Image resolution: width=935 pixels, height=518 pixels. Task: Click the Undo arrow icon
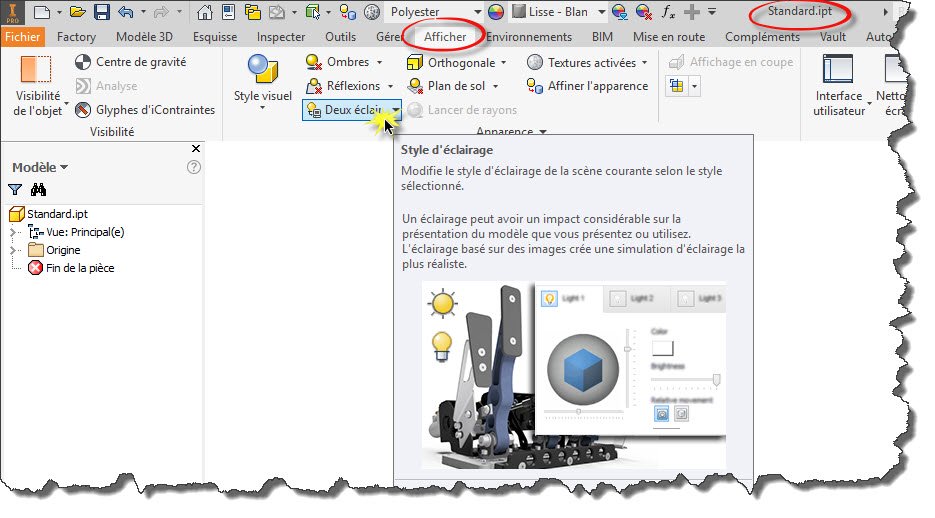click(126, 13)
